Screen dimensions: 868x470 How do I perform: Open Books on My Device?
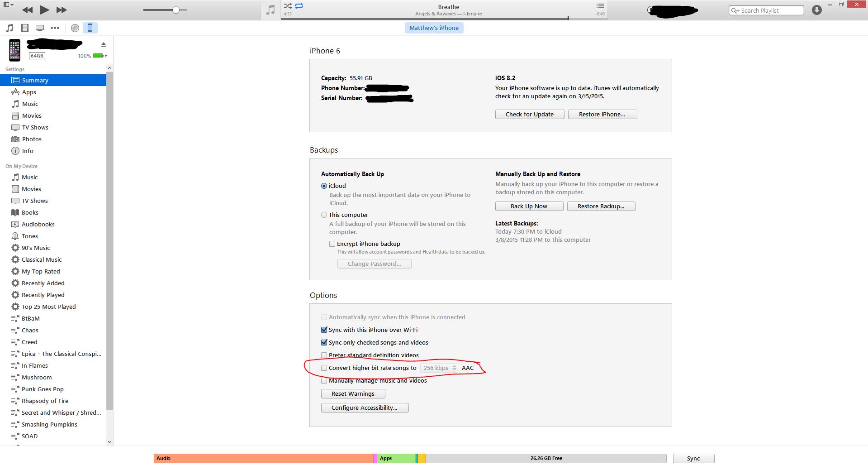click(53, 212)
